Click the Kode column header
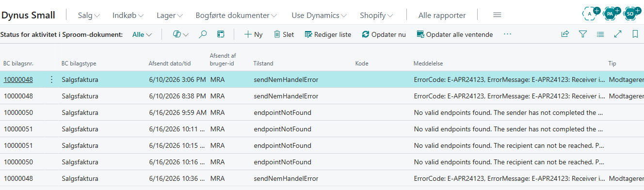644x190 pixels. (362, 63)
